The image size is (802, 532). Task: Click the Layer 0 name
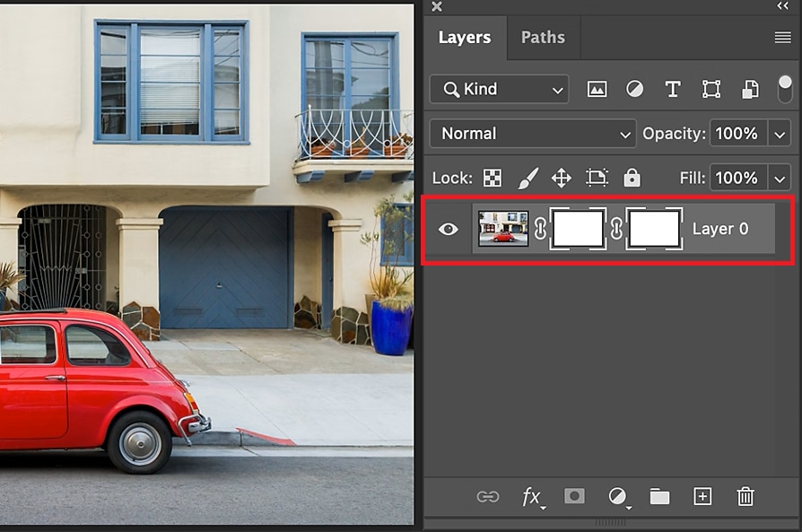(x=720, y=229)
